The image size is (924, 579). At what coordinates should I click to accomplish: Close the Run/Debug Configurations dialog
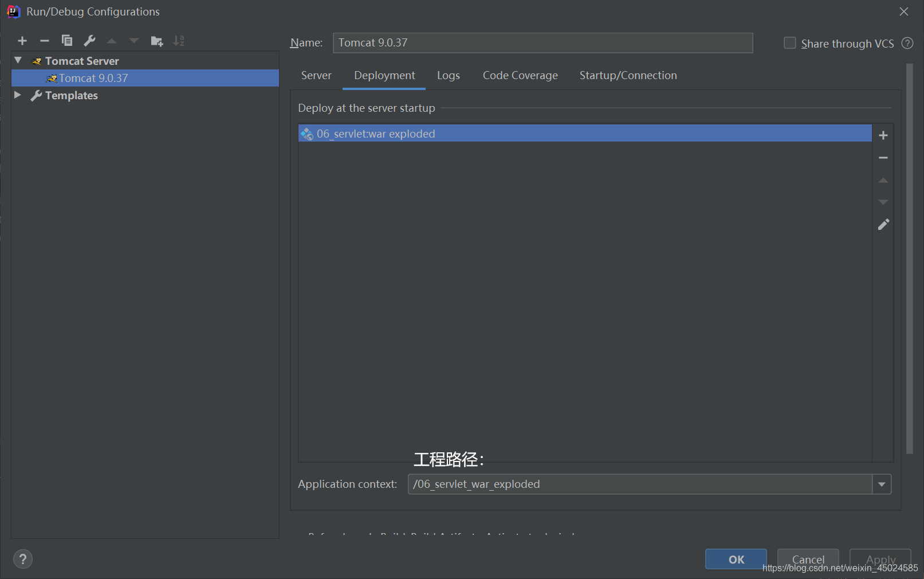pyautogui.click(x=904, y=11)
